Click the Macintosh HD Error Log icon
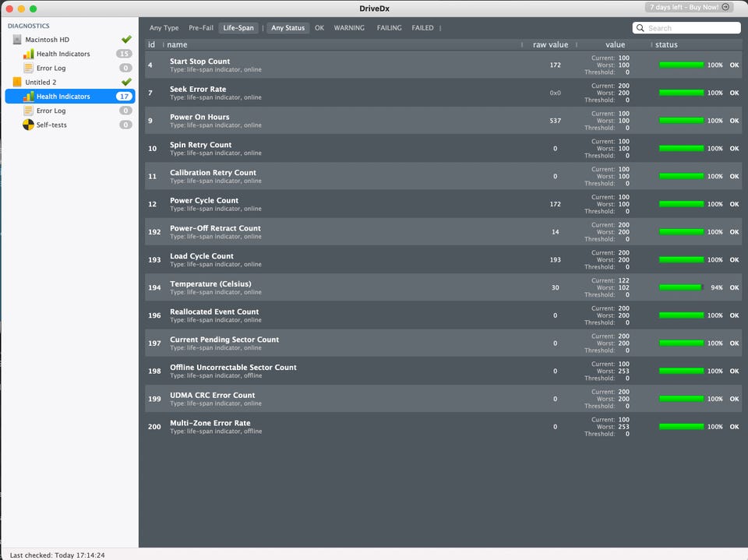The image size is (748, 560). point(29,69)
